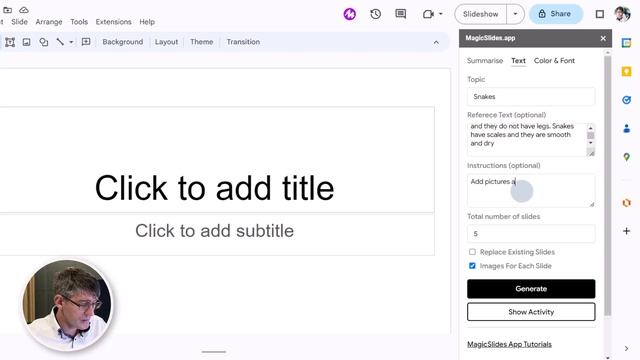Viewport: 640px width, 360px height.
Task: Open the Google account avatar
Action: pyautogui.click(x=622, y=14)
